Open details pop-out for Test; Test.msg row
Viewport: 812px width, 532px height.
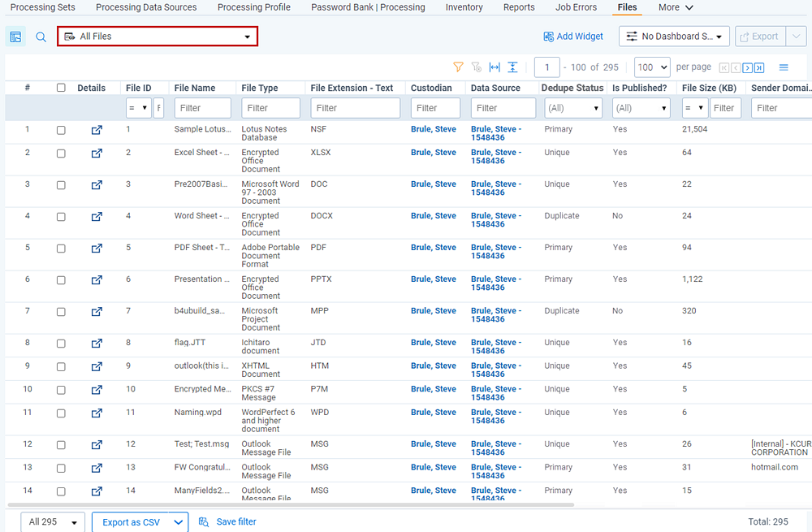[x=97, y=444]
